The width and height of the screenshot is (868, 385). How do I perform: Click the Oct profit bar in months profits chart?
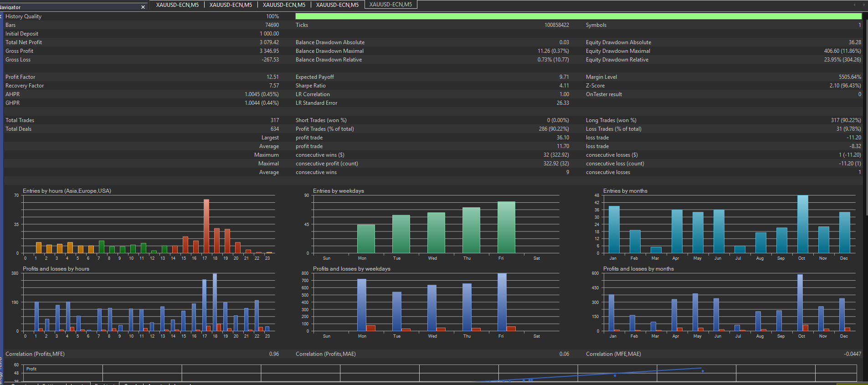pyautogui.click(x=800, y=302)
